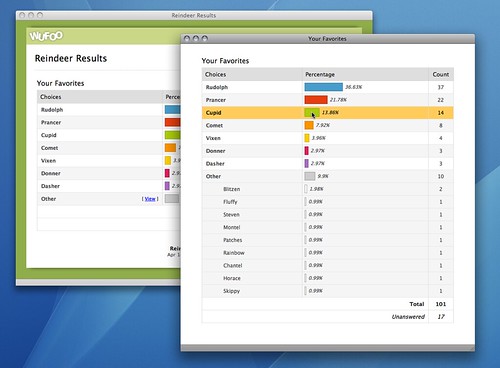Click Dasher in the Reindeer Results window
This screenshot has width=500, height=368.
(x=50, y=186)
